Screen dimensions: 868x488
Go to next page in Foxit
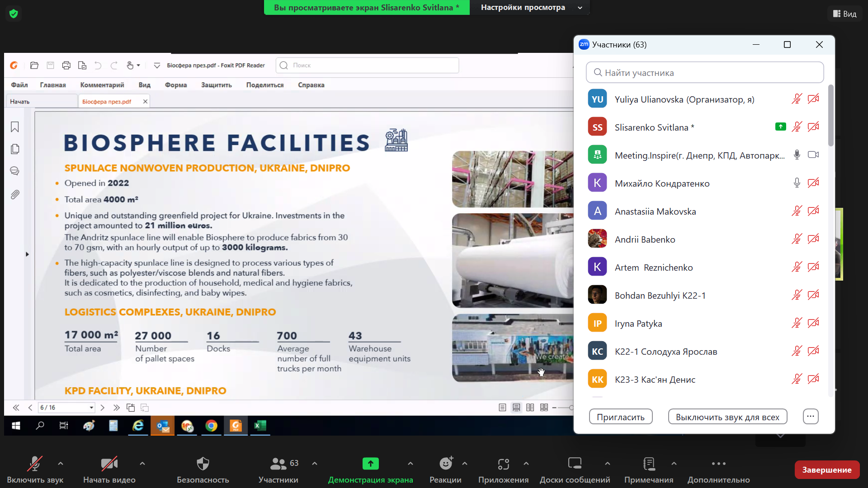coord(103,408)
